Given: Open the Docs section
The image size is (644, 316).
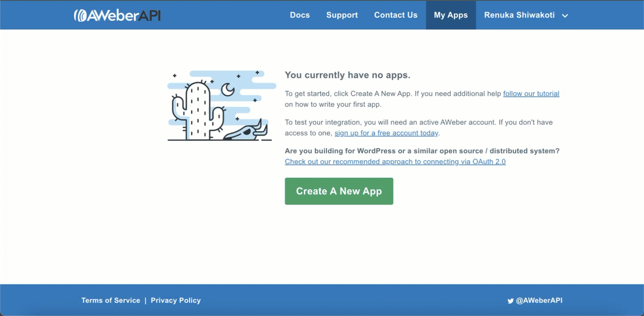Looking at the screenshot, I should pos(300,15).
